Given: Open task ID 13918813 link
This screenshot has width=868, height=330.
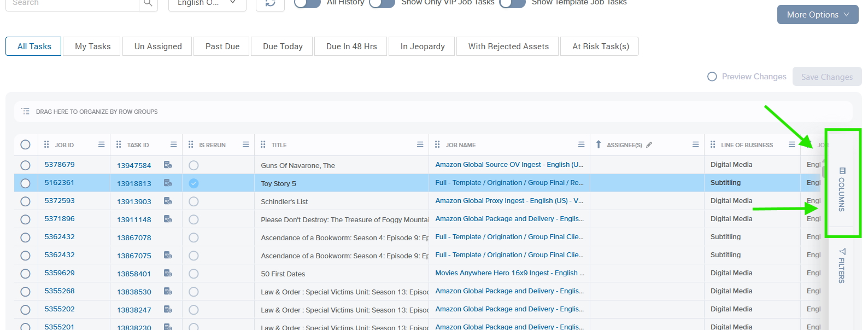Looking at the screenshot, I should 134,183.
